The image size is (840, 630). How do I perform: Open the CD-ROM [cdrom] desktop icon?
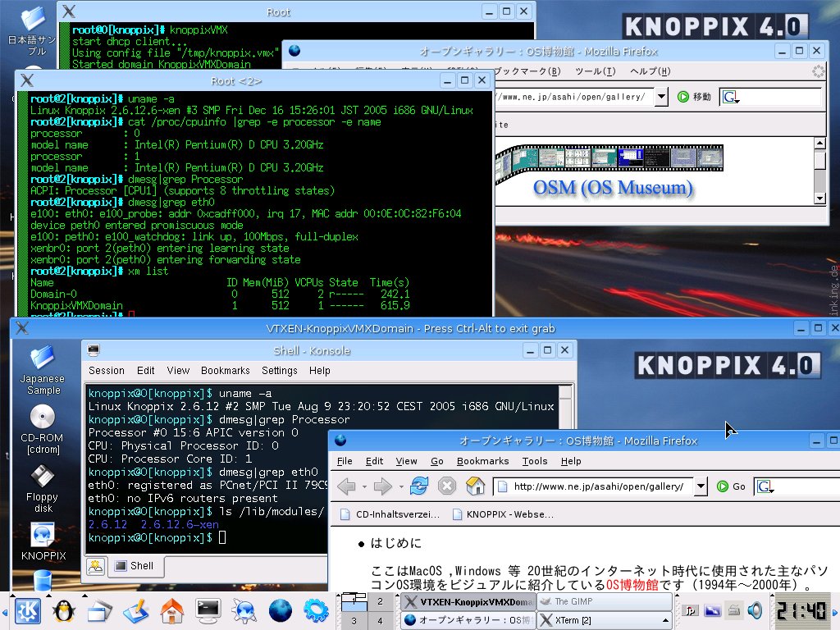[43, 430]
